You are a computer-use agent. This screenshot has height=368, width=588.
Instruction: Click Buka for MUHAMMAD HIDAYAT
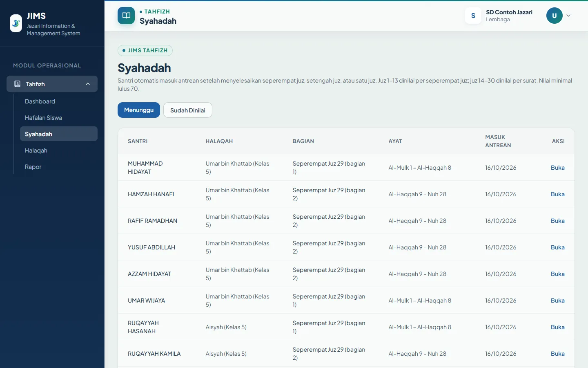point(558,168)
